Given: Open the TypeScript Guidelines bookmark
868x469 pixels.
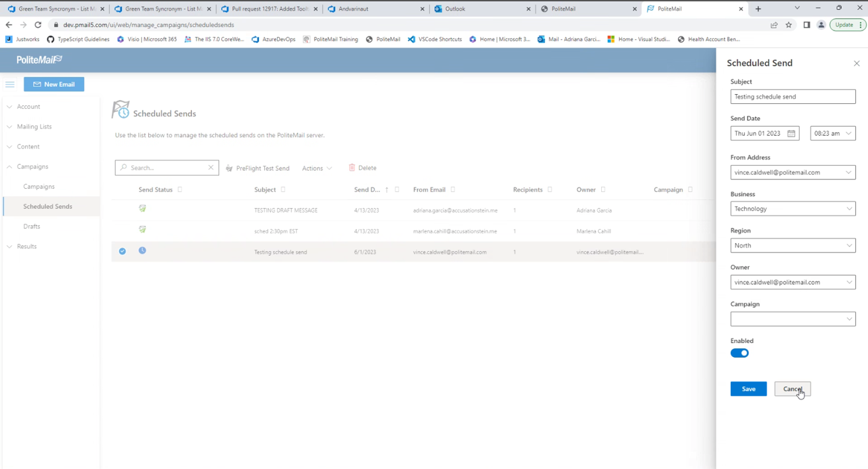Looking at the screenshot, I should (78, 39).
